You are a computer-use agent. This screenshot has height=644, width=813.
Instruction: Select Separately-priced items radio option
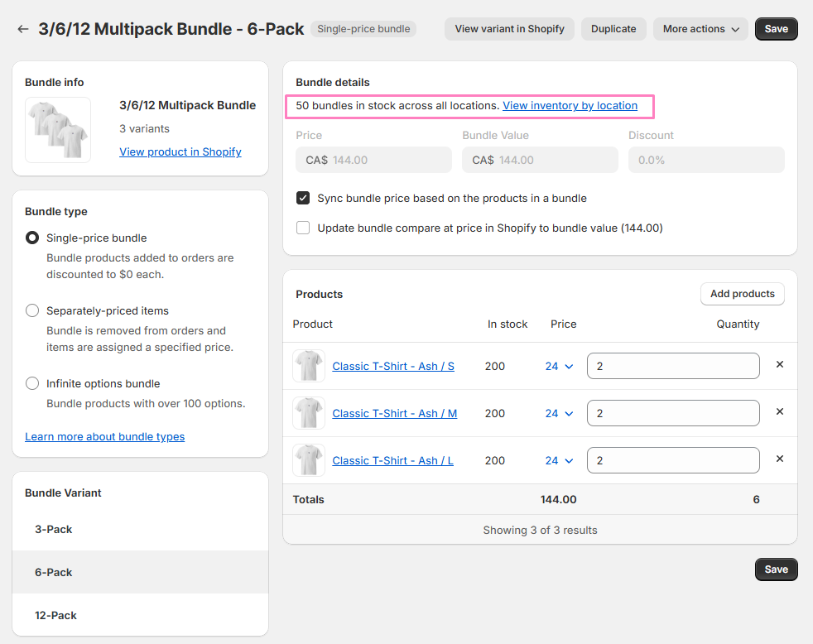[32, 311]
